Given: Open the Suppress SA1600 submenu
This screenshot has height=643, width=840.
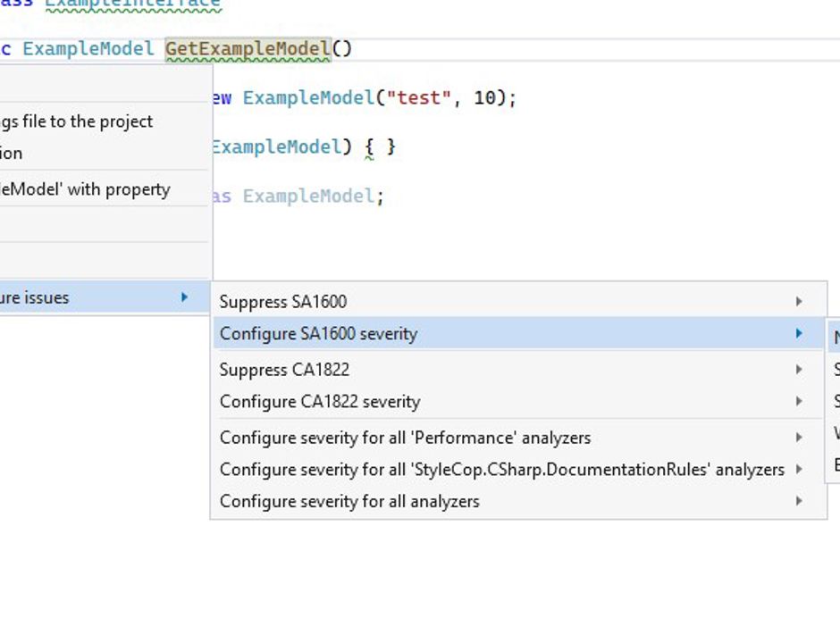Looking at the screenshot, I should [518, 302].
